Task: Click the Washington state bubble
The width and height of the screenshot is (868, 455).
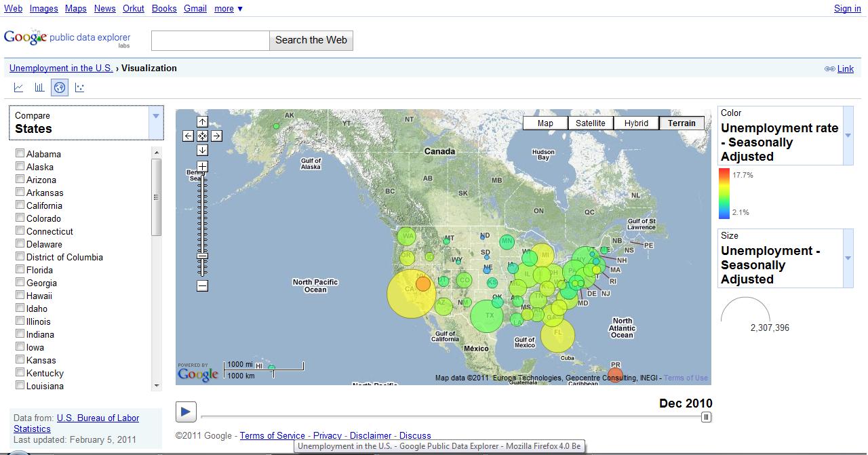Action: (408, 237)
